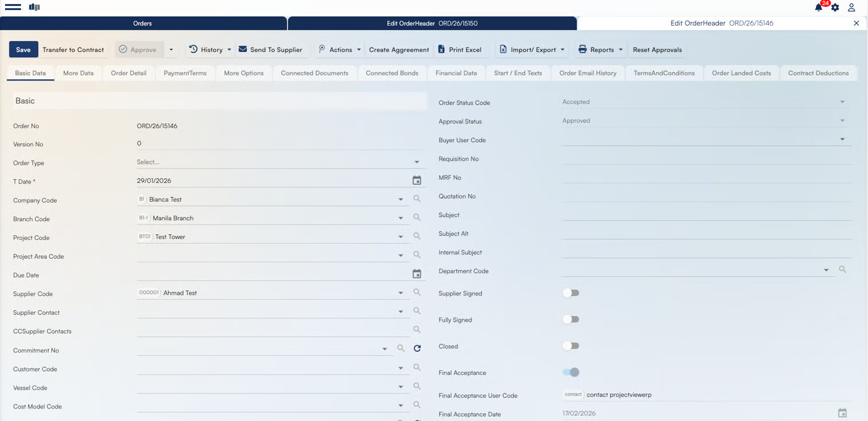Open the Actions dropdown menu
This screenshot has width=868, height=421.
pyautogui.click(x=340, y=50)
